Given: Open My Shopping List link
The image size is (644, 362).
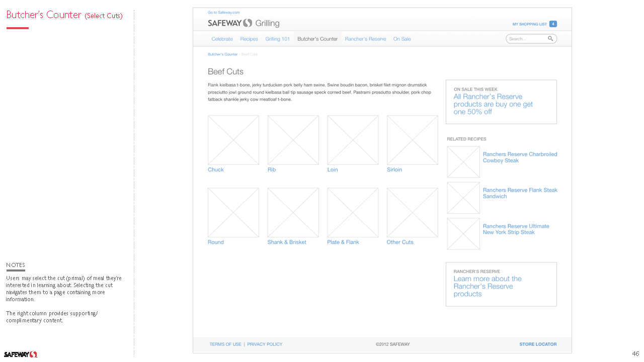Looking at the screenshot, I should click(529, 24).
